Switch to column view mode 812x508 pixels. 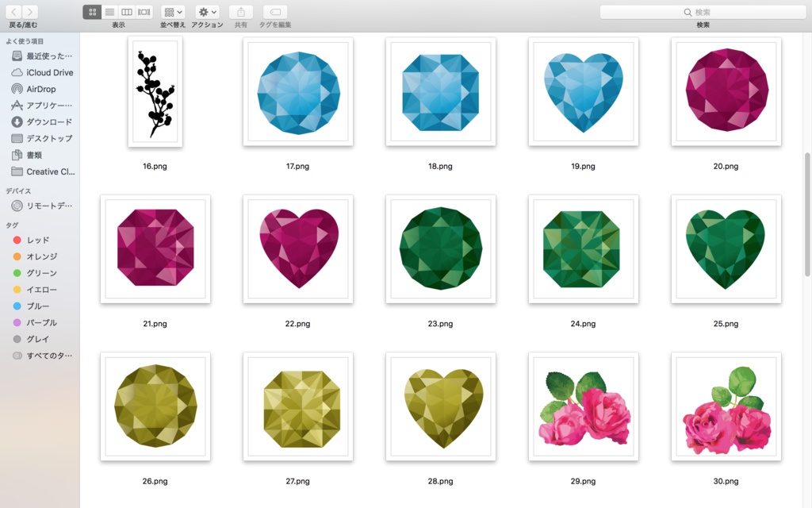126,12
